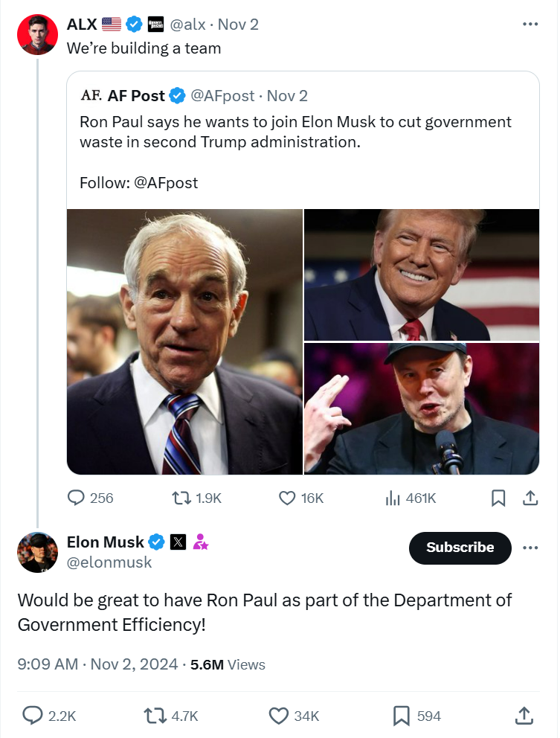Open ALX's profile avatar

(x=37, y=35)
